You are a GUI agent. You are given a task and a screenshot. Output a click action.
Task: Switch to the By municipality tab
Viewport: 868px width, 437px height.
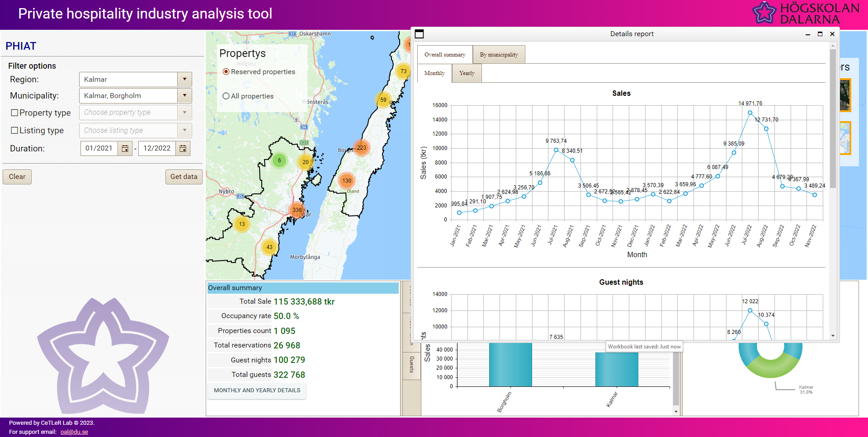(x=499, y=55)
